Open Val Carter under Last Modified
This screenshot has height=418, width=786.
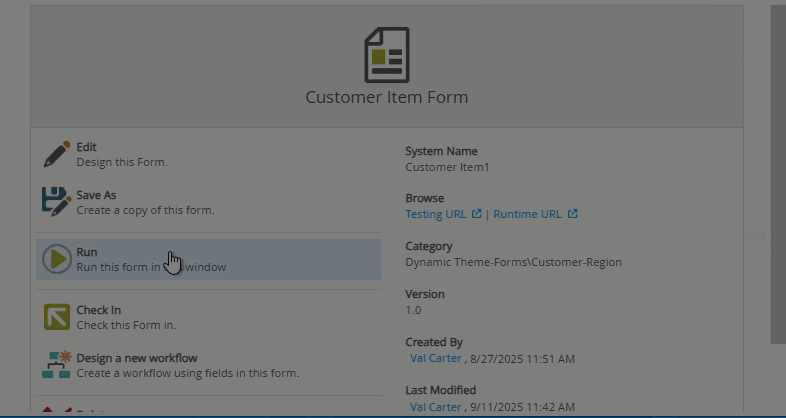coord(435,407)
